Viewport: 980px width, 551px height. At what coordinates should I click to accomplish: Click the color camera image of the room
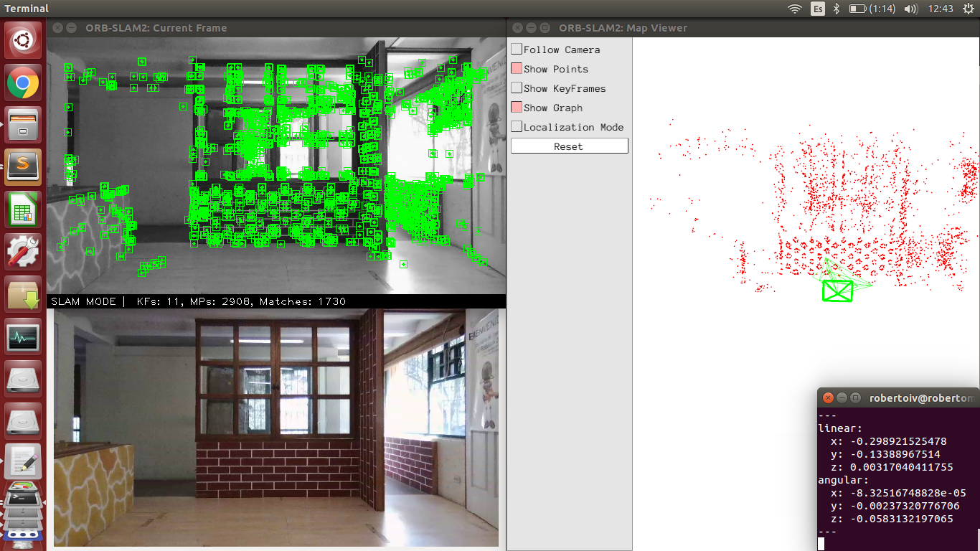[x=276, y=428]
